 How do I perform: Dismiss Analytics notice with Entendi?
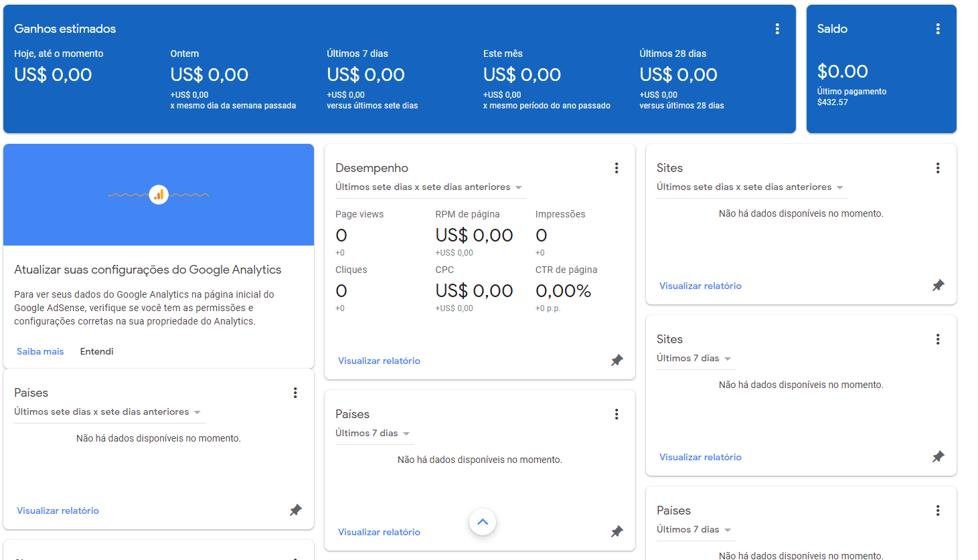[x=97, y=351]
